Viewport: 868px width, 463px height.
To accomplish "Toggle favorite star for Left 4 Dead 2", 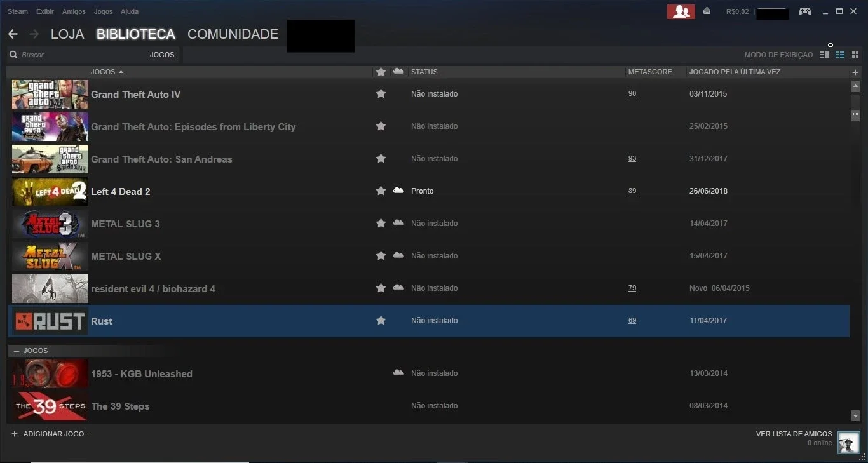I will coord(381,191).
